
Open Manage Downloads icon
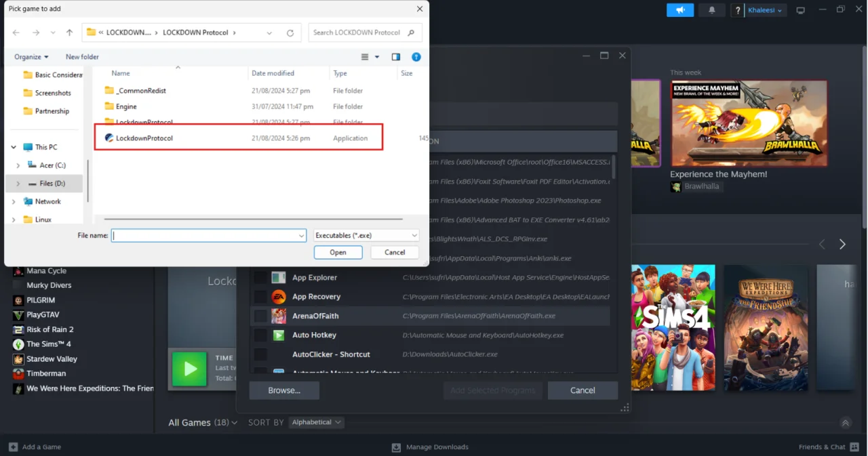click(x=397, y=447)
